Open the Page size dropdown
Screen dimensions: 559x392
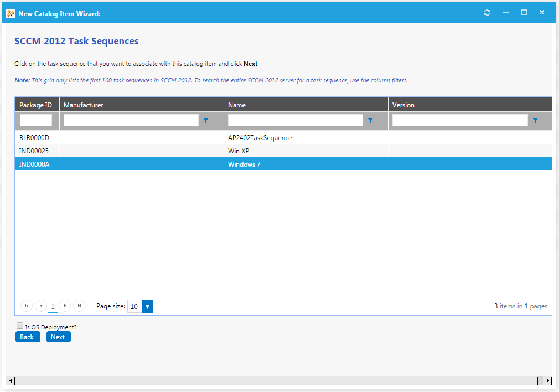coord(147,306)
